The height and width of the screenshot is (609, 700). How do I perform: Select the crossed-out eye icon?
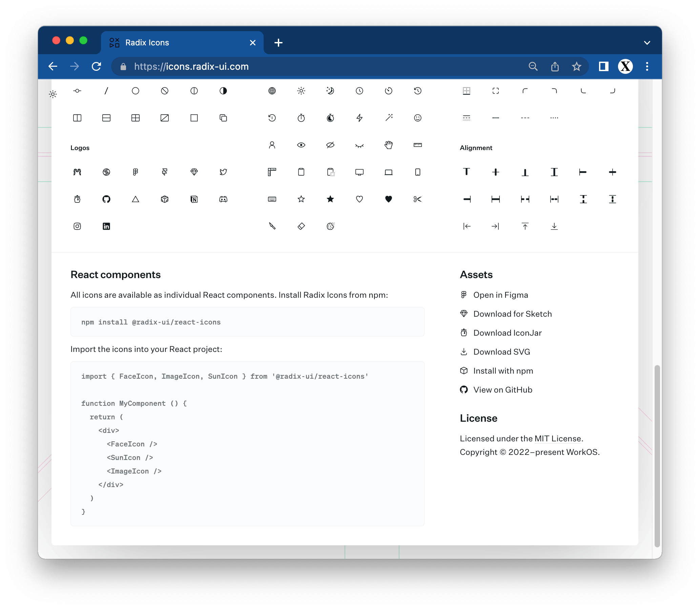point(330,145)
